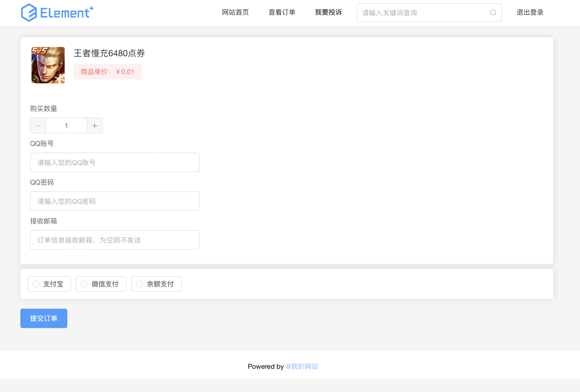Image resolution: width=580 pixels, height=392 pixels.
Task: Click the Element+ logo
Action: pos(57,12)
